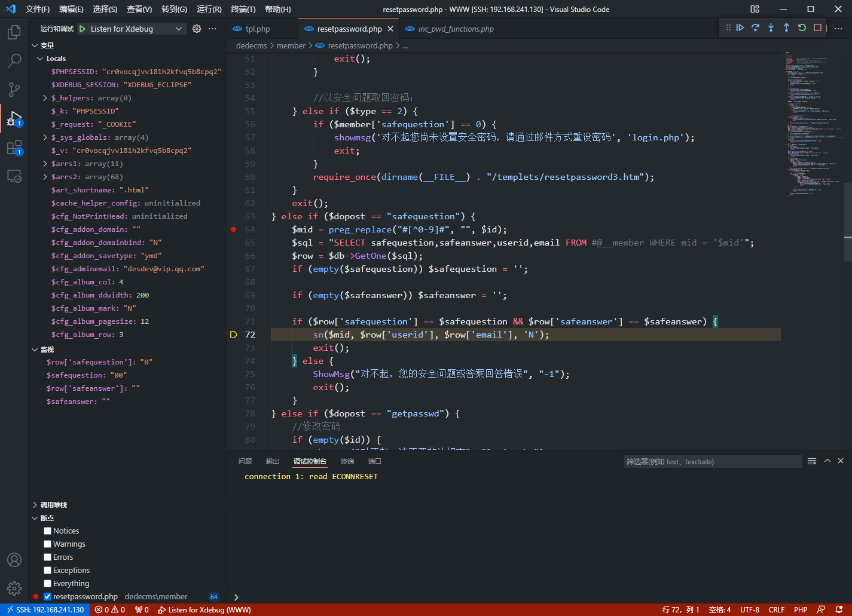Click the Continue debug button

[740, 28]
